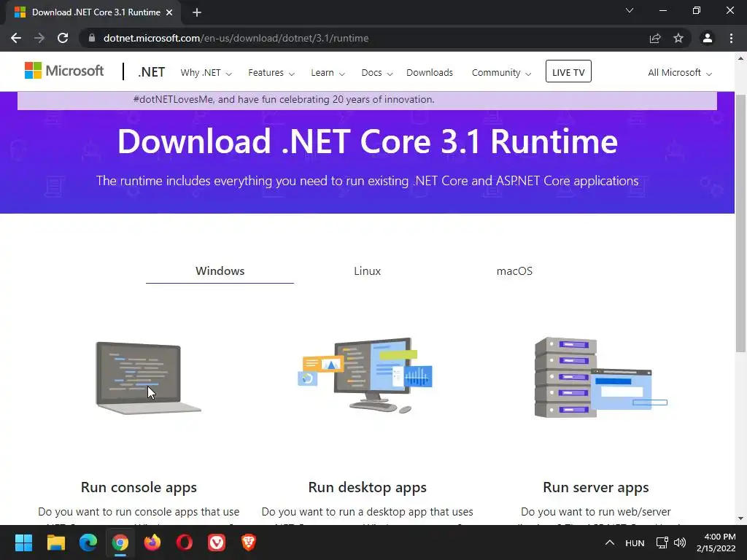The image size is (747, 560).
Task: Click the Microsoft logo
Action: click(64, 71)
